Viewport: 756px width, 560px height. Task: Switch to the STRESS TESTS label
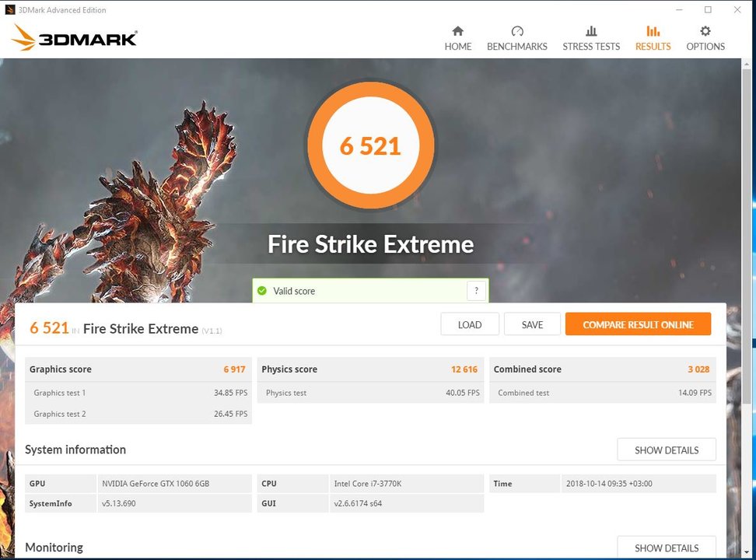click(591, 47)
